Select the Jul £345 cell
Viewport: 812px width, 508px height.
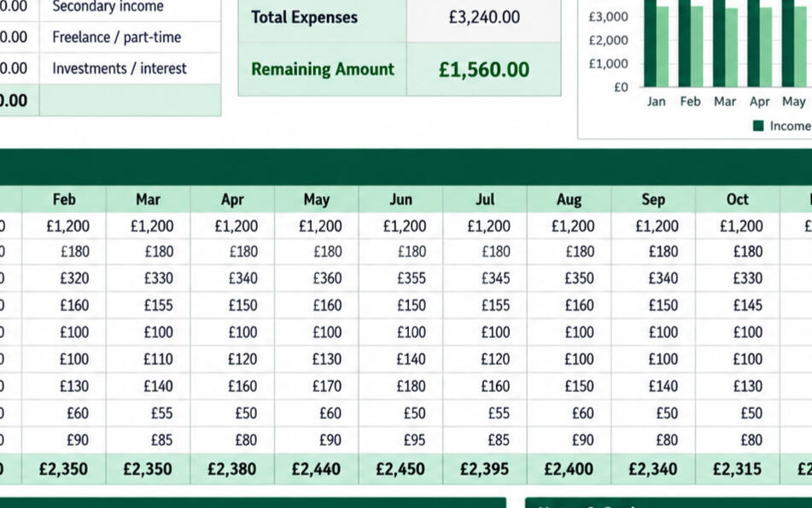coord(485,278)
